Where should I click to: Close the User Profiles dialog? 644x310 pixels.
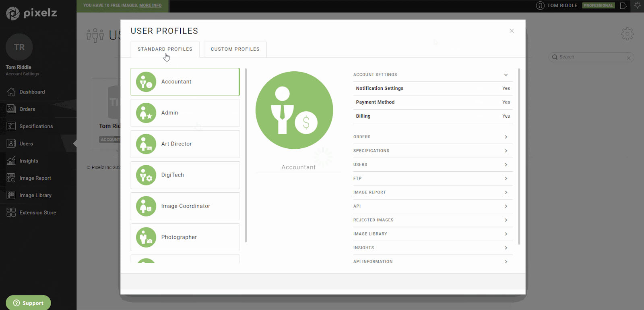click(x=512, y=31)
